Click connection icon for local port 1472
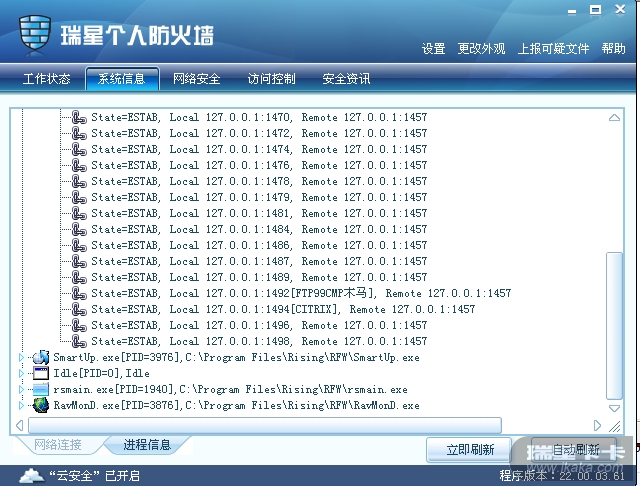 point(79,133)
